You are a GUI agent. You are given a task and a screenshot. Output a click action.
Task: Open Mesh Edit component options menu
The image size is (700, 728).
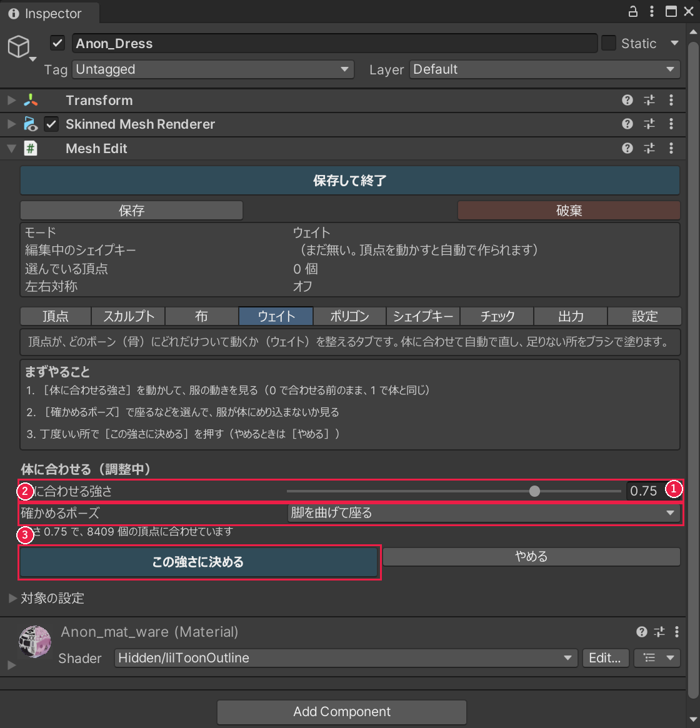(671, 148)
